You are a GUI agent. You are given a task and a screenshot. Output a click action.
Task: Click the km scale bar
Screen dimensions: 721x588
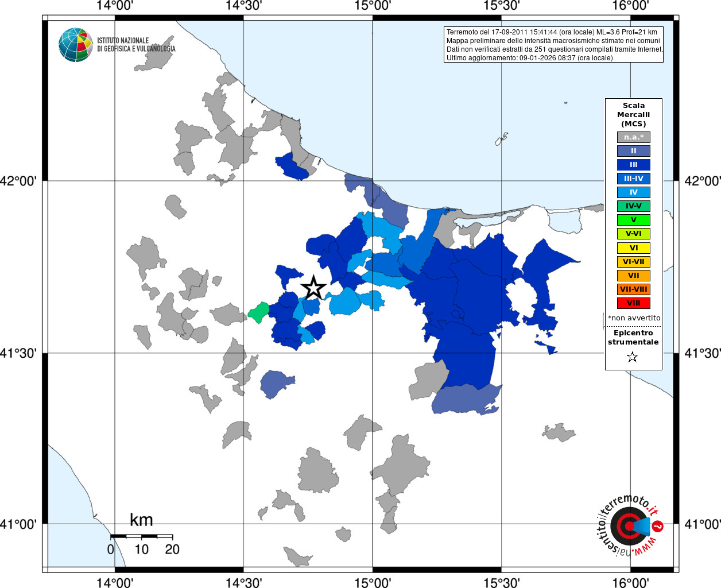(141, 536)
